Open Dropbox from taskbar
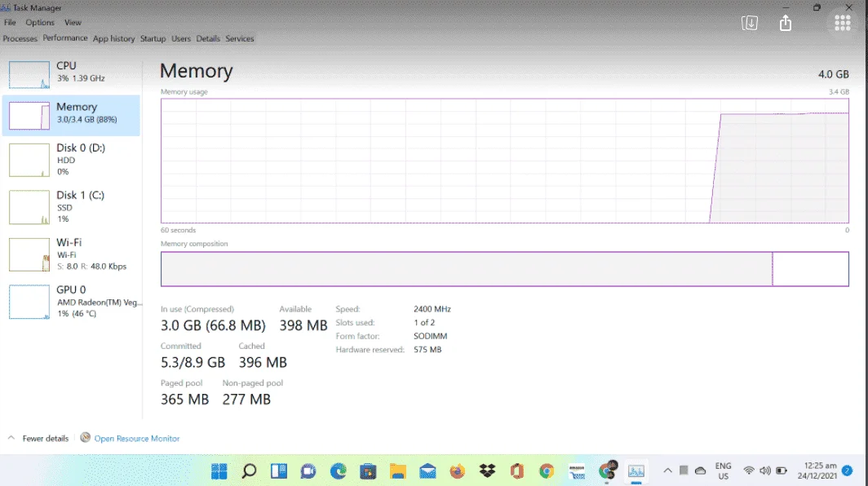The height and width of the screenshot is (486, 868). [487, 471]
